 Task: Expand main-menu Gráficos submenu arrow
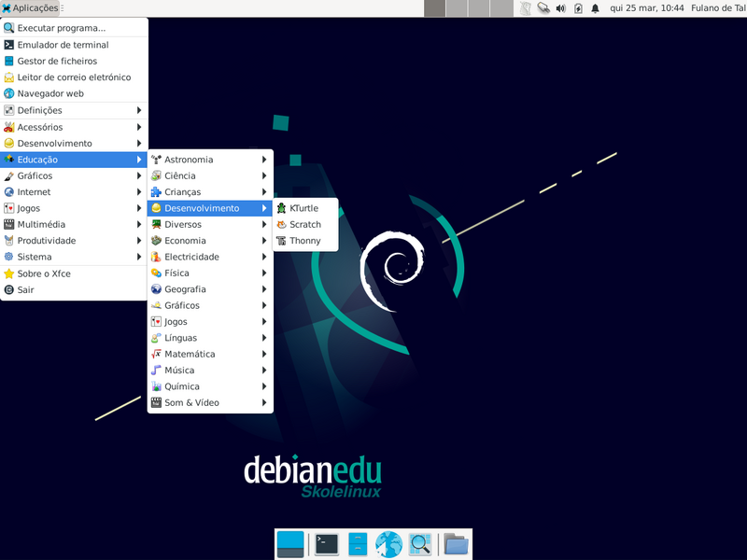point(139,175)
